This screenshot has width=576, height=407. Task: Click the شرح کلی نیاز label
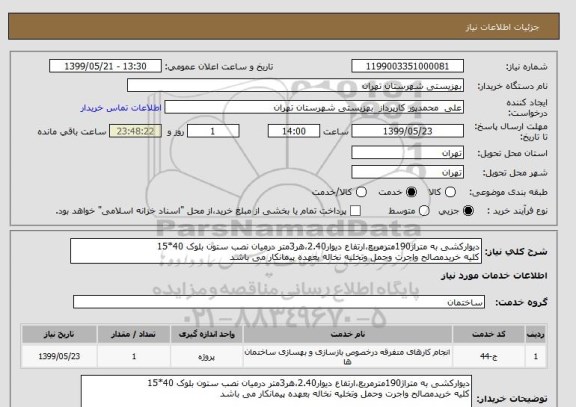point(516,252)
